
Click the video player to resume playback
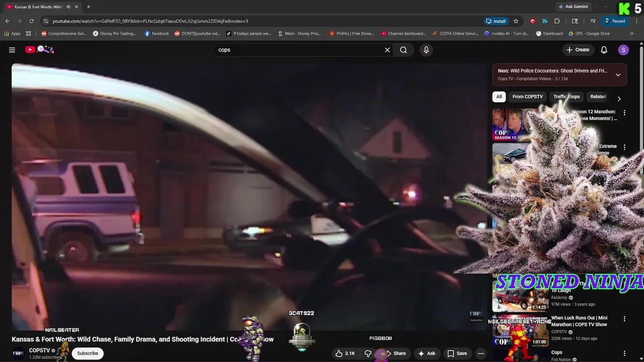tap(250, 196)
